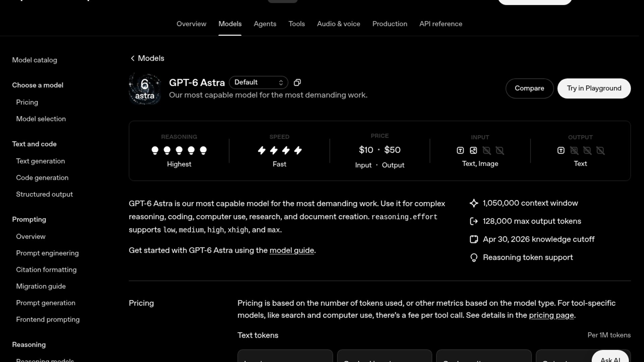
Task: Click the 128,000 max output tokens text
Action: coord(532,221)
